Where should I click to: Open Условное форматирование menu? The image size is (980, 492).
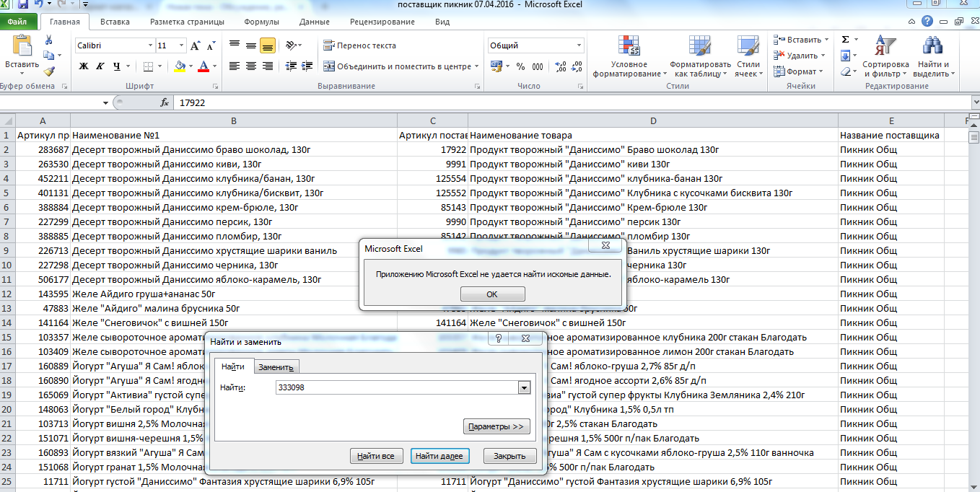tap(630, 56)
